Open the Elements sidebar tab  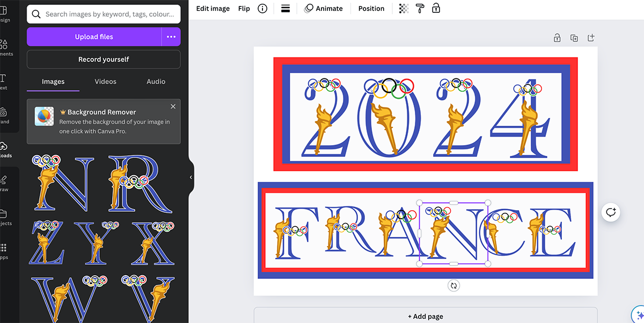5,48
